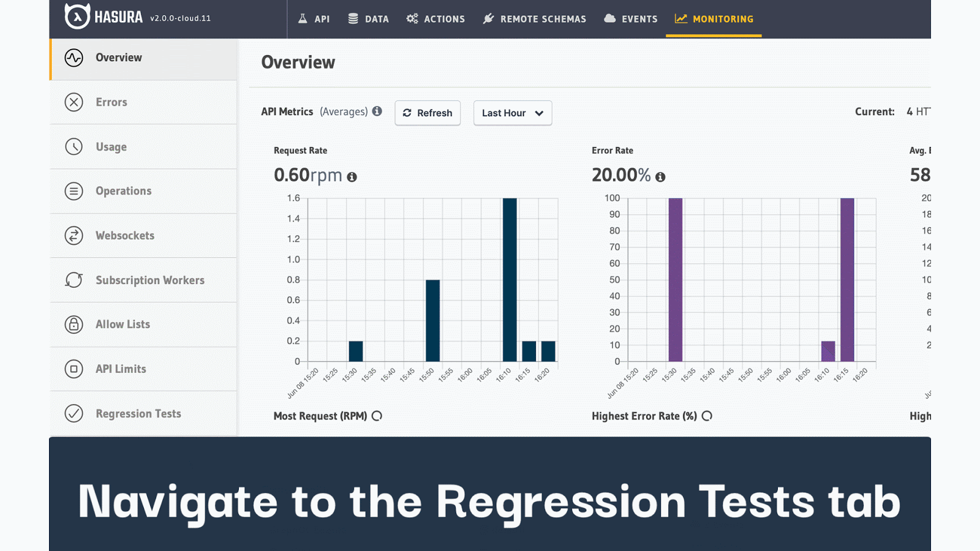This screenshot has height=551, width=980.
Task: Click the 16:15 bar in Error Rate chart
Action: click(847, 280)
